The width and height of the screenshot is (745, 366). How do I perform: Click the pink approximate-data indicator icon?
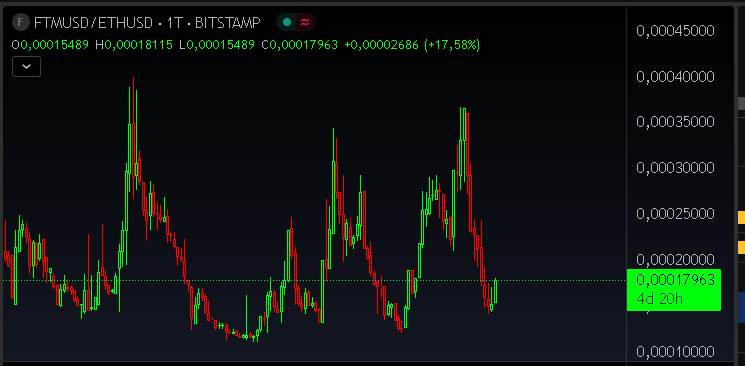[x=306, y=22]
